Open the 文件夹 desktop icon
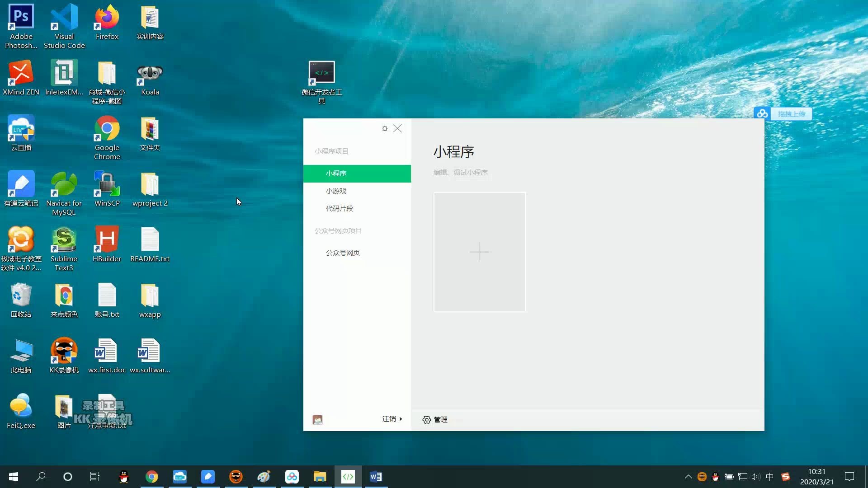Image resolution: width=868 pixels, height=488 pixels. [x=150, y=134]
